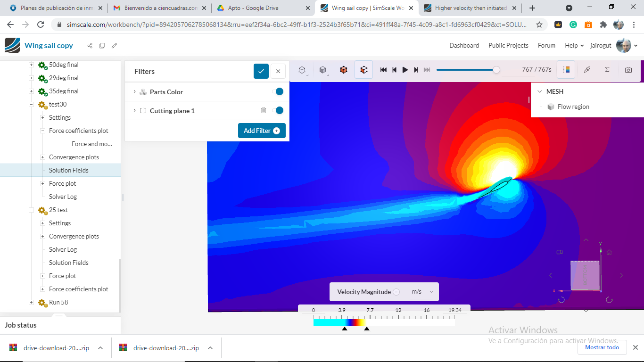
Task: Click the solid orange cube view icon
Action: point(344,70)
